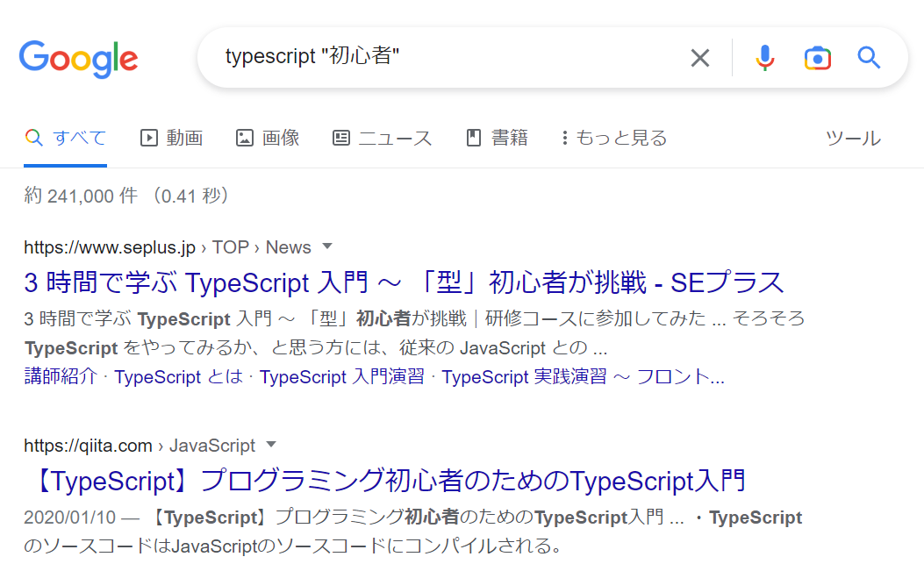Open ツール search filter options
Screen dimensions: 924x564
pos(852,137)
